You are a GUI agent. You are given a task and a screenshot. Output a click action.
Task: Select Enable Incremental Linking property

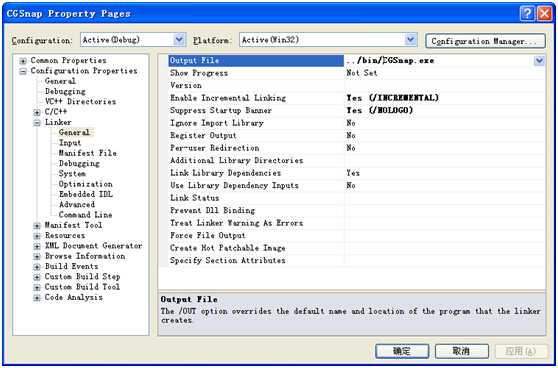point(228,98)
